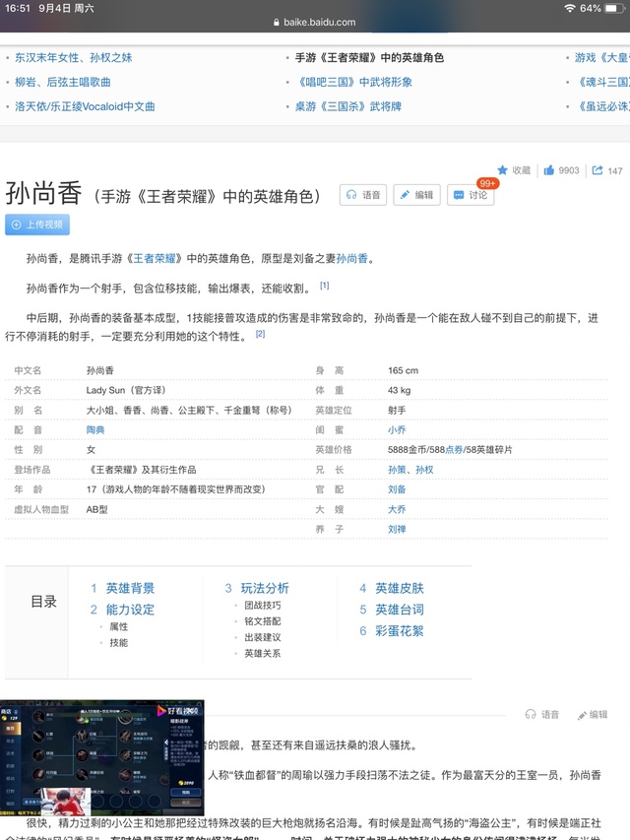Viewport: 630px width, 840px height.
Task: Open the 讨论 discussion button
Action: click(471, 194)
